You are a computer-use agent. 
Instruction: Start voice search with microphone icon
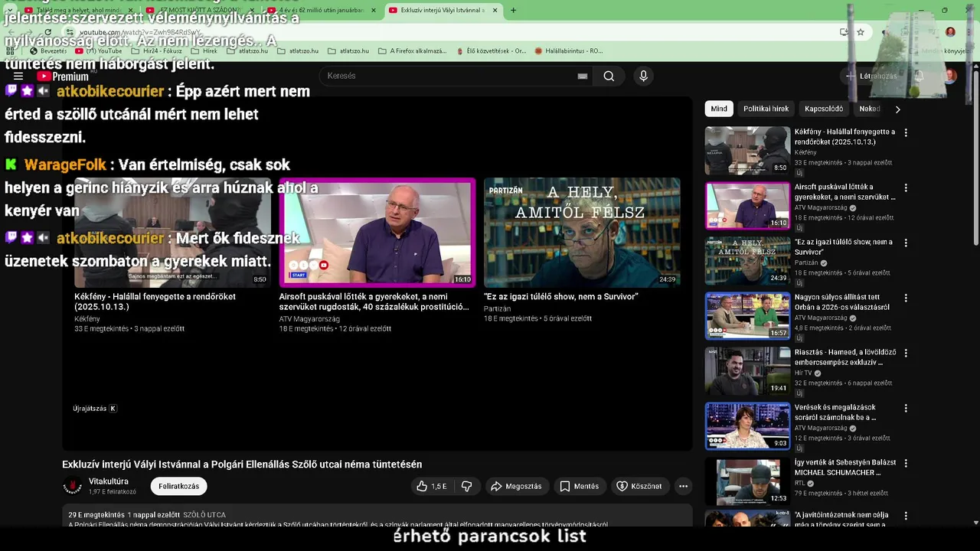coord(643,77)
